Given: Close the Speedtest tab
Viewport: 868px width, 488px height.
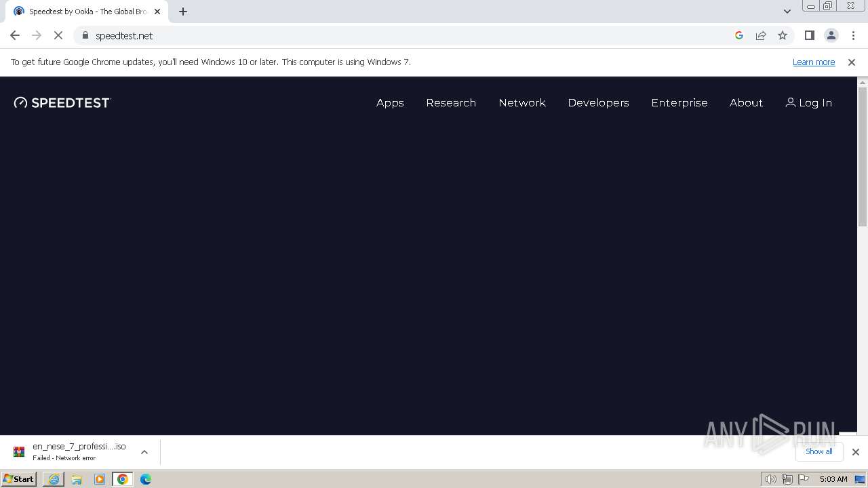Looking at the screenshot, I should (157, 12).
